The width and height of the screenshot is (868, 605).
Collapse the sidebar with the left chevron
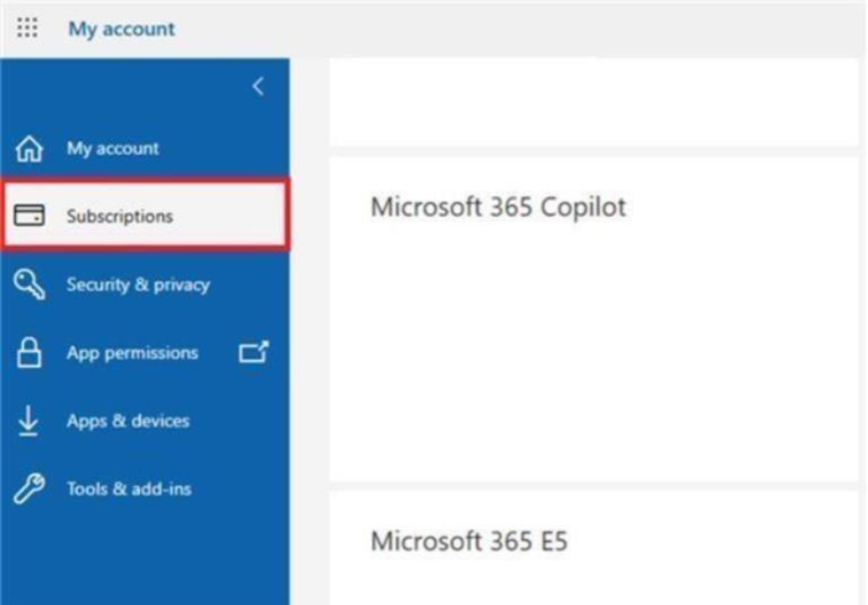point(258,86)
